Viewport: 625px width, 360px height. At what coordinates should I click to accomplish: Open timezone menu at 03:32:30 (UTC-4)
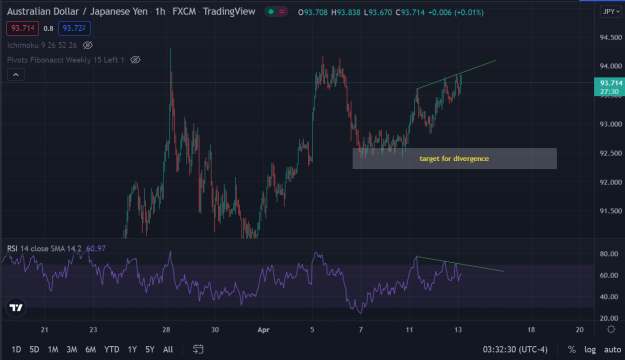pyautogui.click(x=515, y=350)
